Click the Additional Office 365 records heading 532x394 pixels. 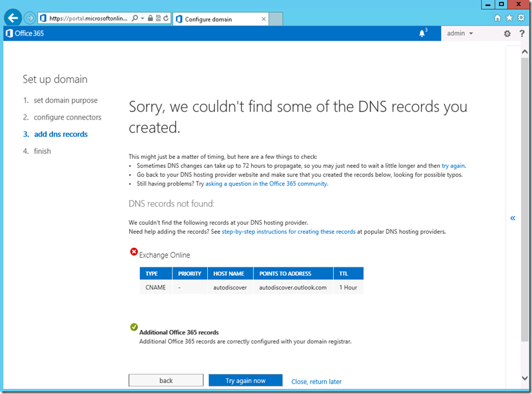pos(179,333)
